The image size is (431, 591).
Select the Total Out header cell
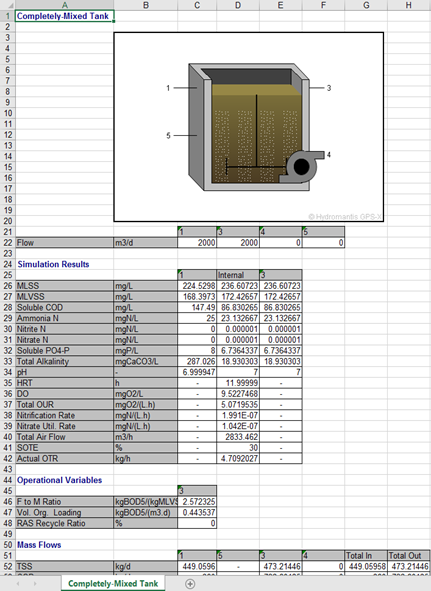pos(409,556)
